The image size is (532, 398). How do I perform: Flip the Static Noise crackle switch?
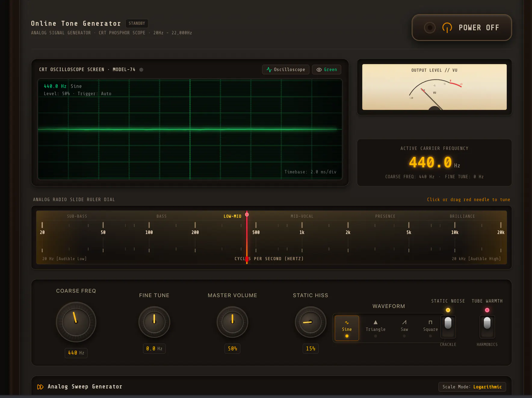448,327
